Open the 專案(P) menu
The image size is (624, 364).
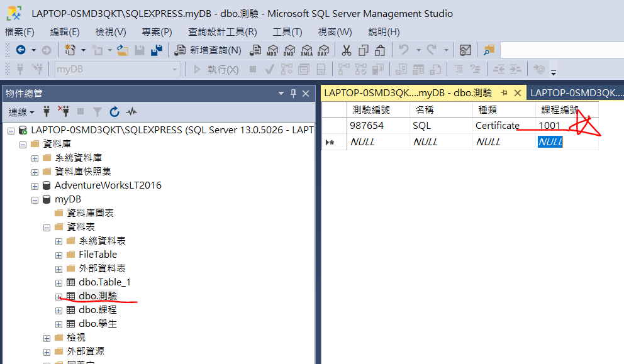(x=157, y=32)
